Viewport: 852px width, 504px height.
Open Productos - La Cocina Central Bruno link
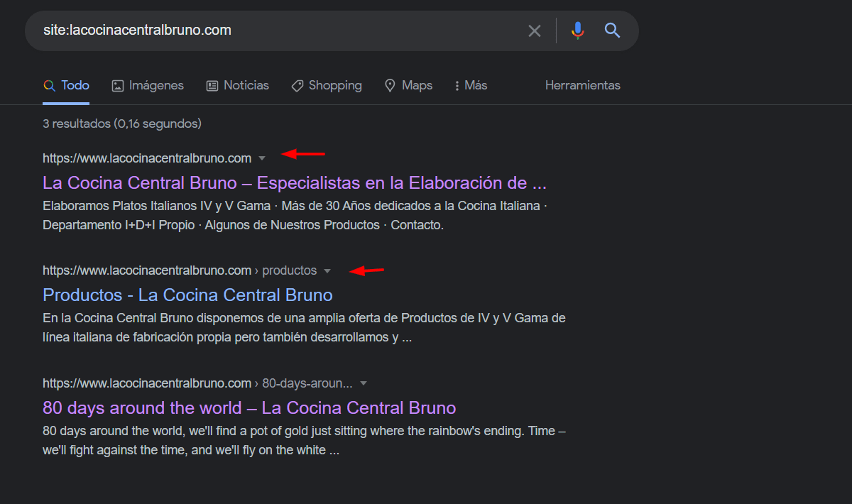point(187,295)
